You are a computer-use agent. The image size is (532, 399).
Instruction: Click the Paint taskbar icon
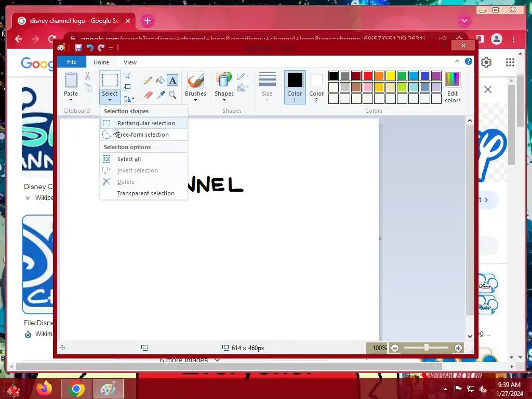(x=108, y=389)
